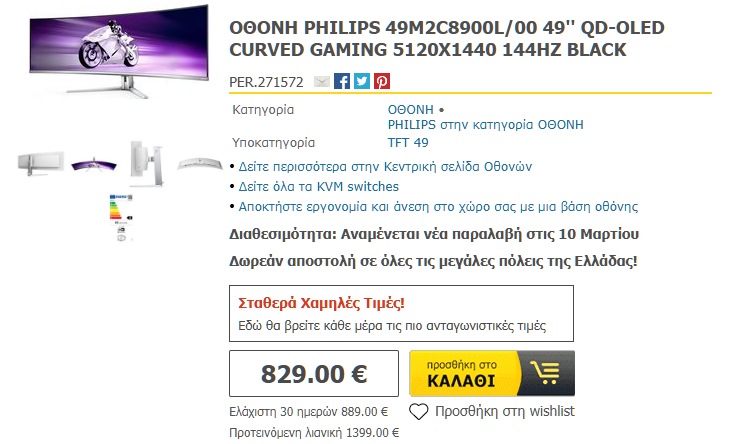
Task: Click the Προσθήκη στη wishlist text
Action: point(505,411)
